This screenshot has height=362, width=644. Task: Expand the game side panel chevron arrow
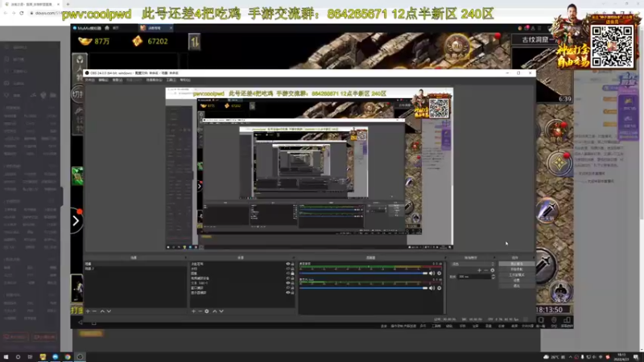point(76,220)
